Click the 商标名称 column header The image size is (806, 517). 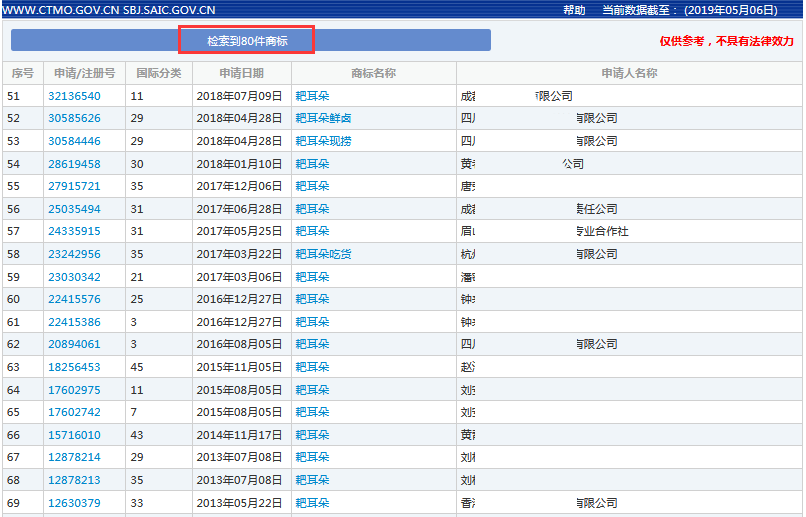[374, 73]
